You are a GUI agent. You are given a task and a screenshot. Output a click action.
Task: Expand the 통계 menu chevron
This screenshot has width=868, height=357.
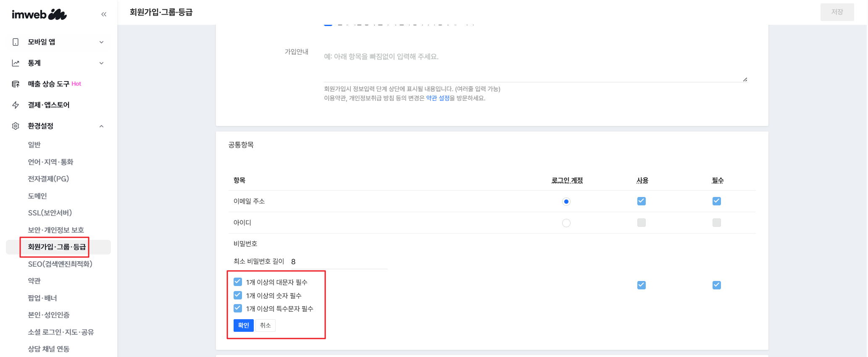(101, 63)
